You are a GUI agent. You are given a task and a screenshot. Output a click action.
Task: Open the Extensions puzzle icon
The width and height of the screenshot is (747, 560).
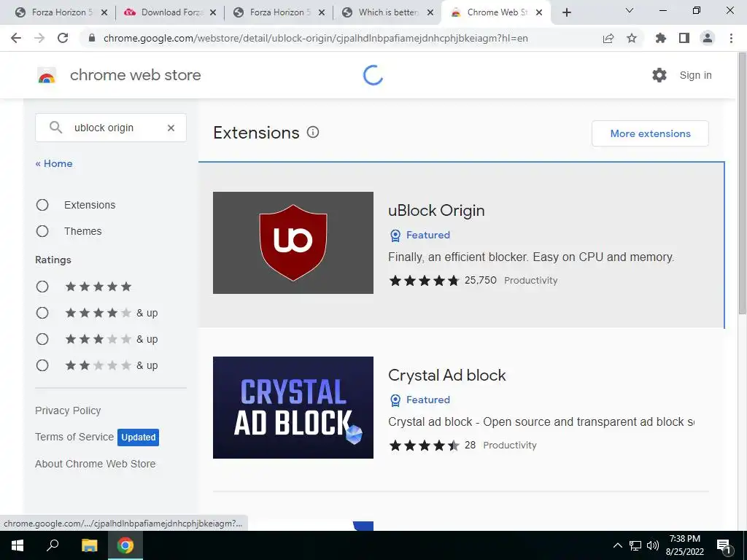click(x=661, y=38)
